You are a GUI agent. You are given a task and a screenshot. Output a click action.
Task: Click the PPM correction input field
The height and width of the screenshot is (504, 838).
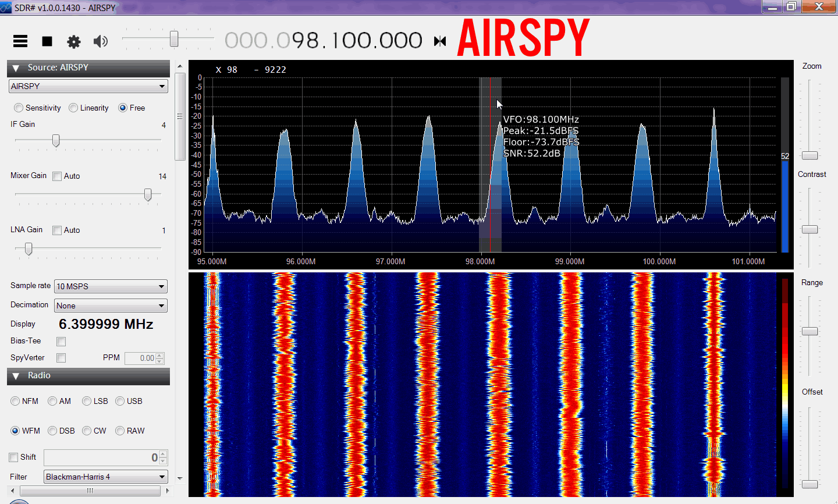point(140,359)
